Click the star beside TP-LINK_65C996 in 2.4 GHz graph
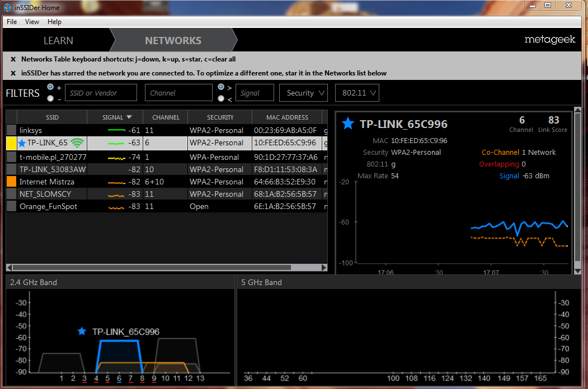The width and height of the screenshot is (588, 389). point(82,331)
